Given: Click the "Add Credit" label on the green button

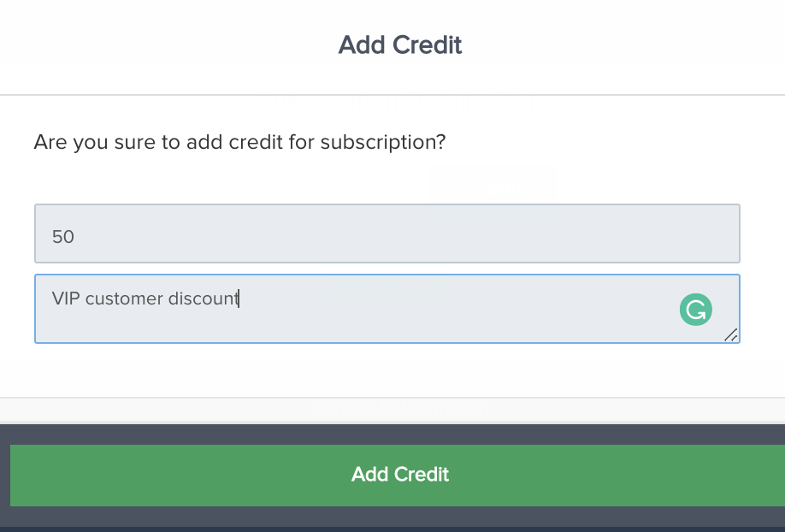Looking at the screenshot, I should (400, 475).
